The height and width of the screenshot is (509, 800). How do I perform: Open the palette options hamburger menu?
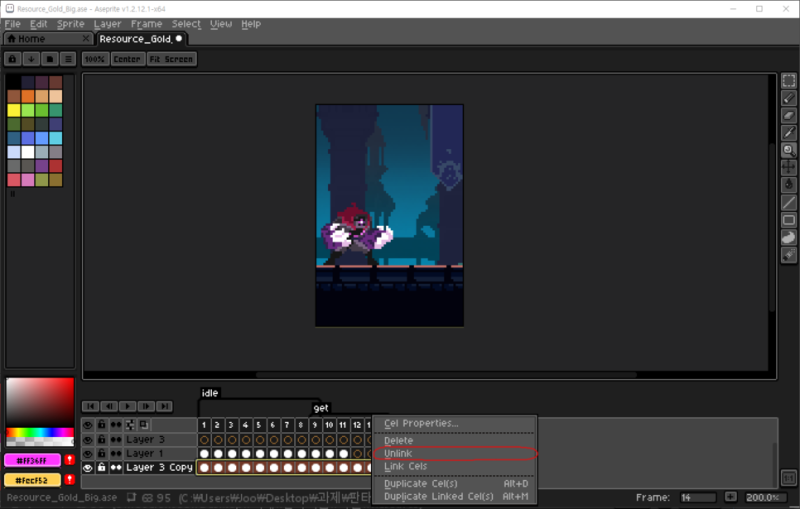pos(68,59)
